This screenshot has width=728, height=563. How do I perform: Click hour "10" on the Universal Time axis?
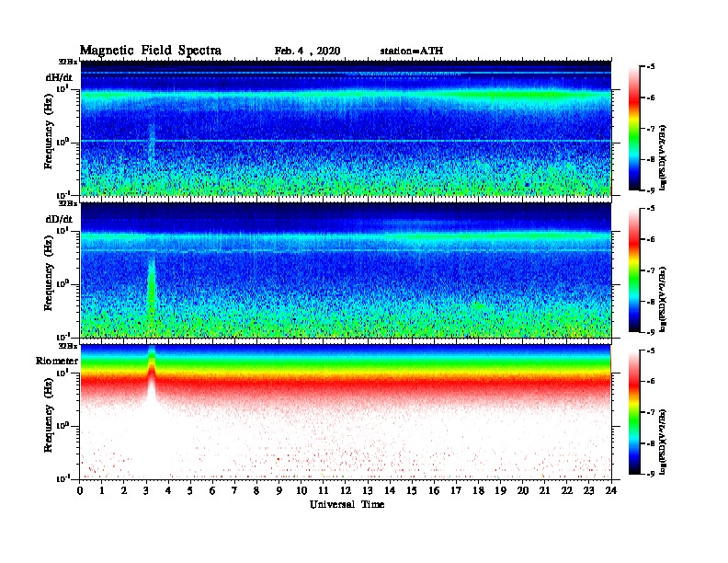(301, 490)
